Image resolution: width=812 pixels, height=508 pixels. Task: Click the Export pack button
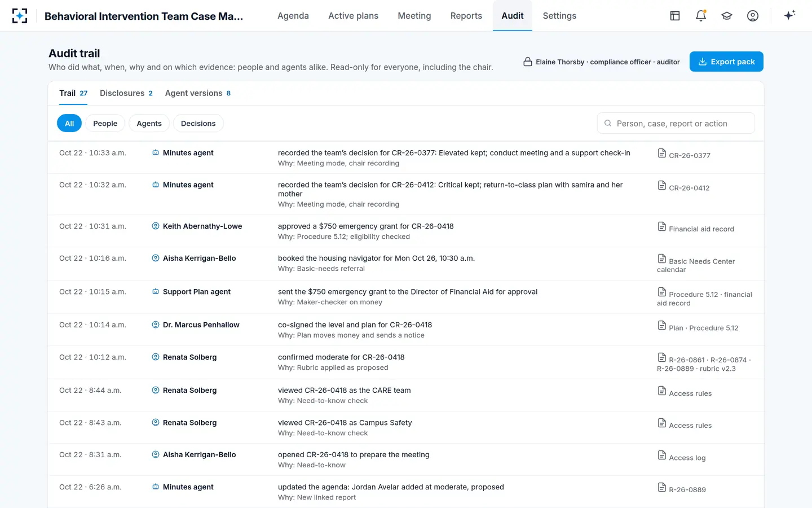click(x=726, y=62)
